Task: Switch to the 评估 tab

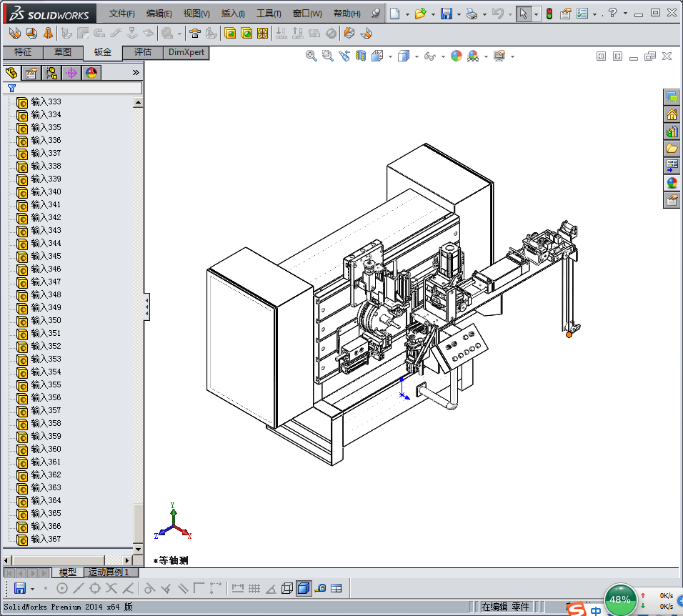Action: coord(142,52)
